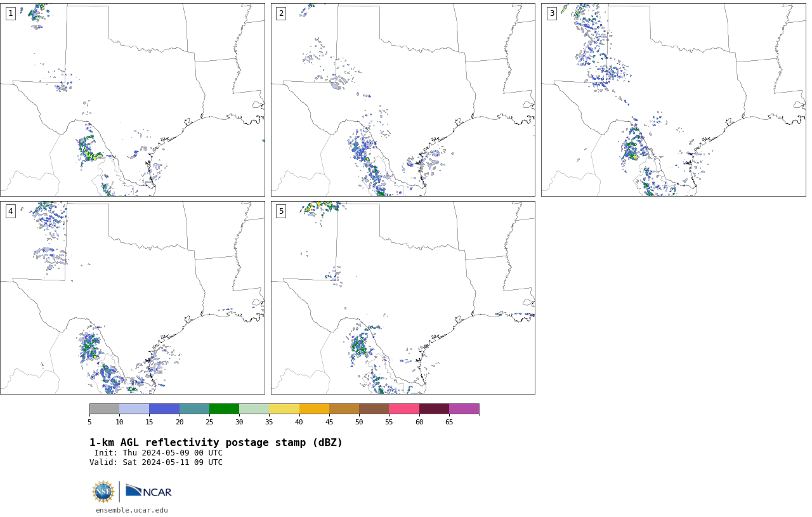Click the tan-brown 45-50 dBZ swatch

pos(344,409)
